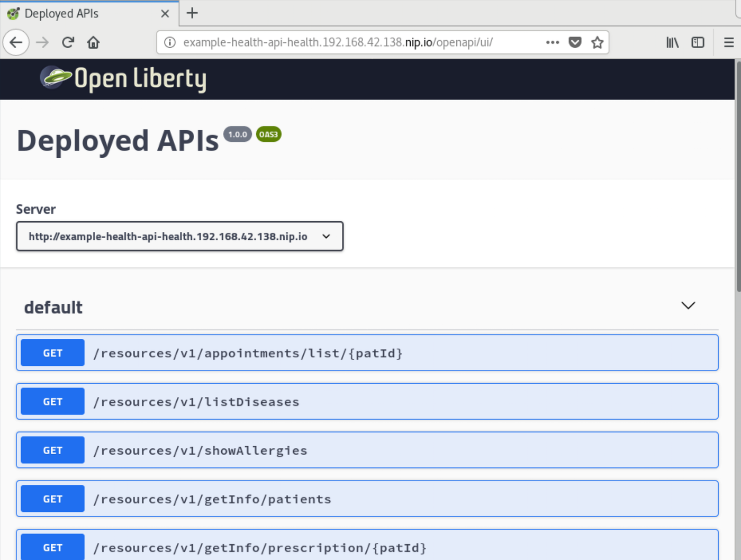Collapse the default section chevron
The height and width of the screenshot is (560, 741).
688,305
